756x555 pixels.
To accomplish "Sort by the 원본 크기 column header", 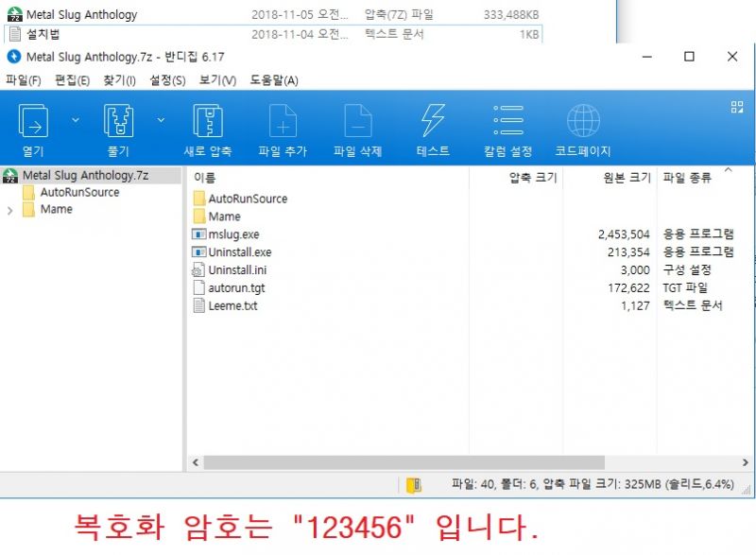I will [x=627, y=178].
